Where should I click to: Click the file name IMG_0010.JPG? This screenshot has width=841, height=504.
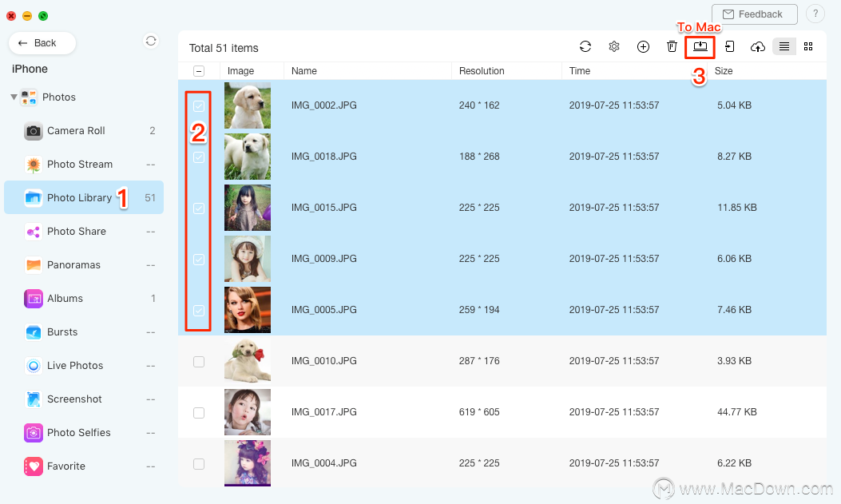[324, 361]
